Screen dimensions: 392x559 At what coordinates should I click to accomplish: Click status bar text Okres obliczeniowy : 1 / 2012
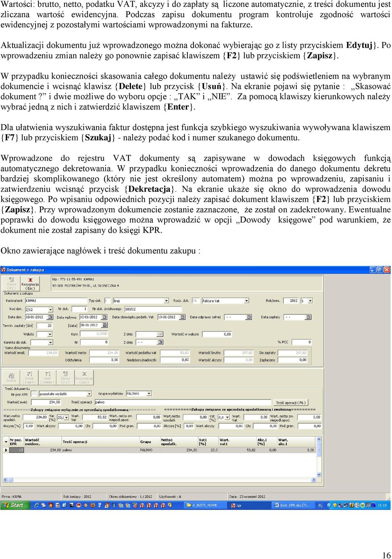coord(131,497)
